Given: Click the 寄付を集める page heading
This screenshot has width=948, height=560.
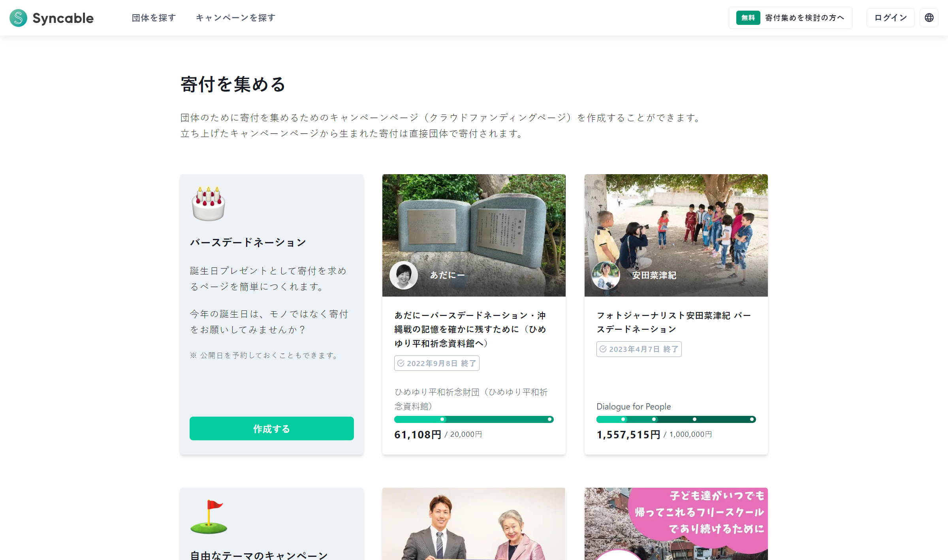Looking at the screenshot, I should point(233,85).
